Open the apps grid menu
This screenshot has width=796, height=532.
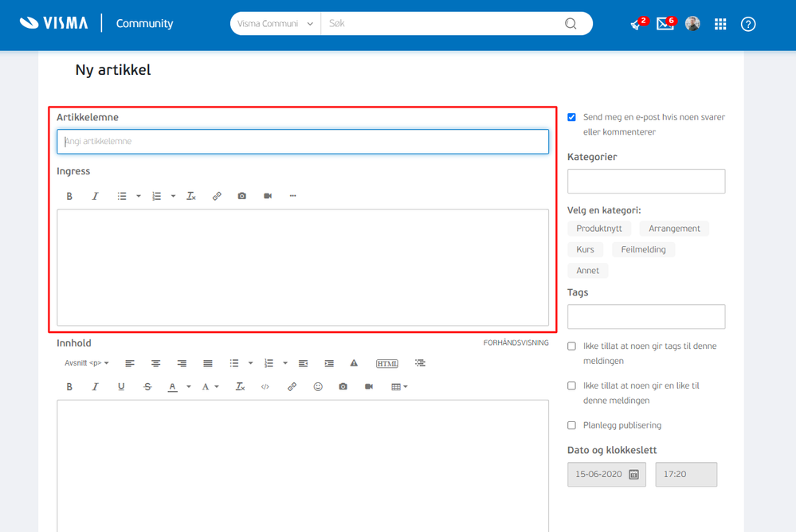click(x=720, y=24)
